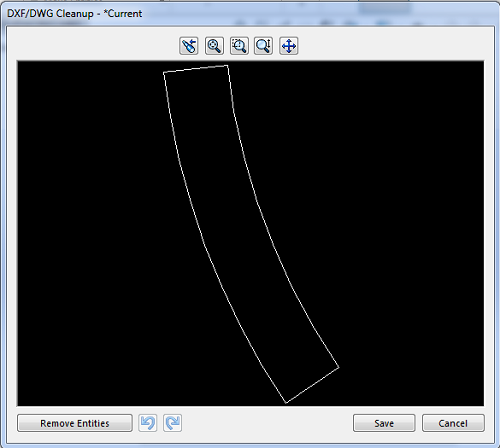This screenshot has width=500, height=448.
Task: Click the Zoom to Fit magnifier icon
Action: point(214,46)
